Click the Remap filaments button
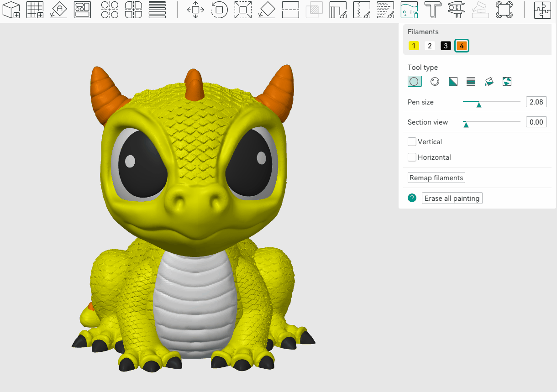557x392 pixels. [x=436, y=178]
